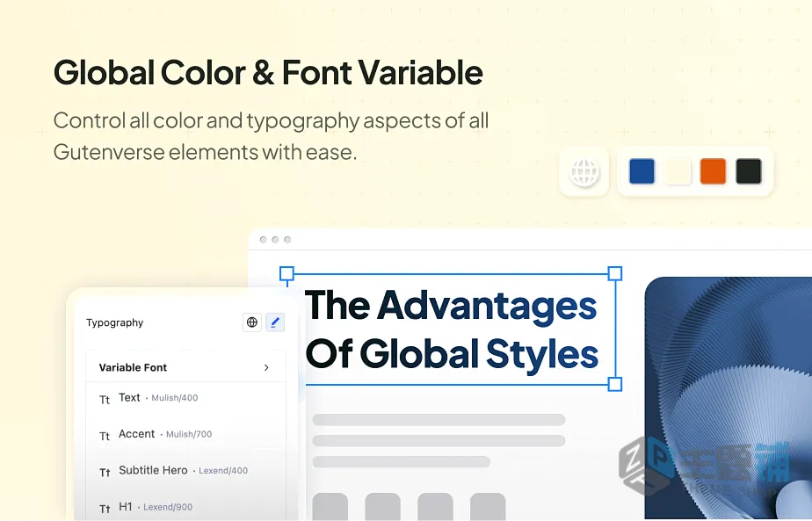Click the 'Global Color & Font Variable' title

click(268, 72)
